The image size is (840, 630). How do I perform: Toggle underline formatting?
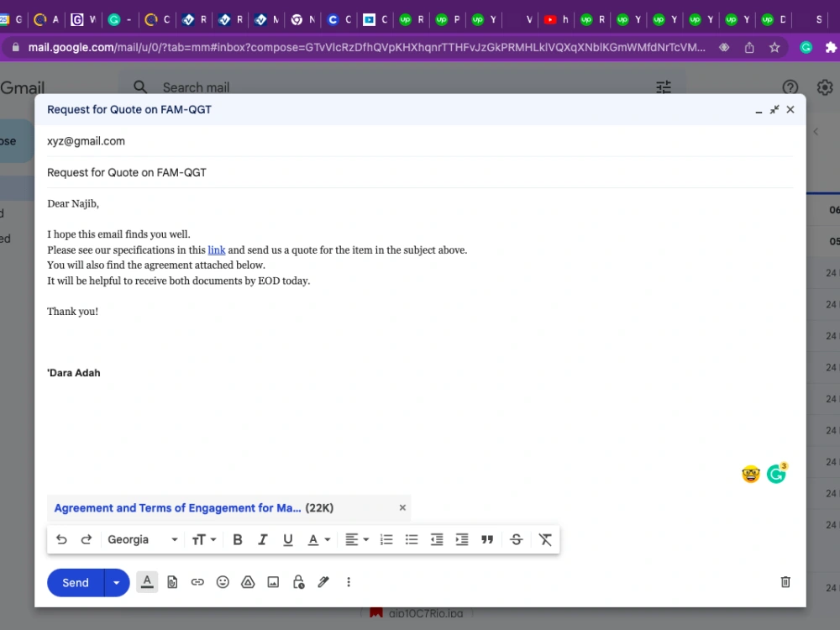[287, 539]
